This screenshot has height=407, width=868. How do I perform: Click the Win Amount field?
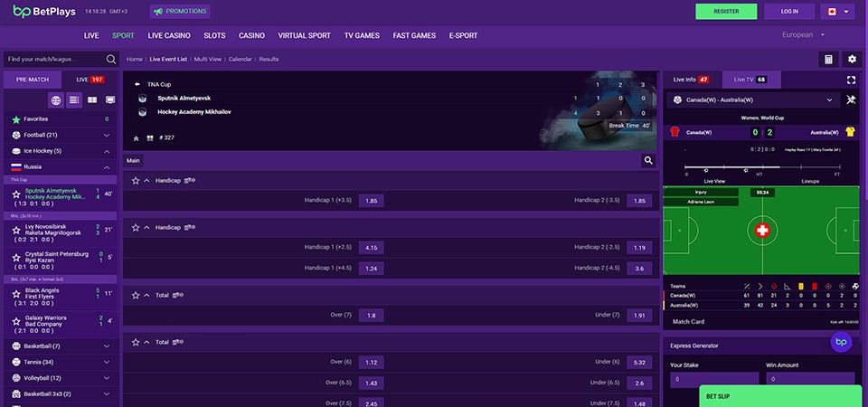click(x=810, y=380)
